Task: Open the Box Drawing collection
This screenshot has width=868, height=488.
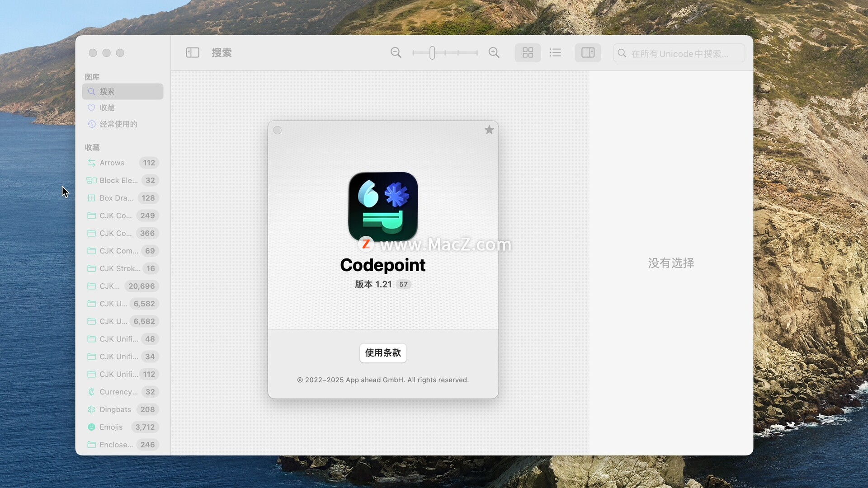Action: [116, 198]
